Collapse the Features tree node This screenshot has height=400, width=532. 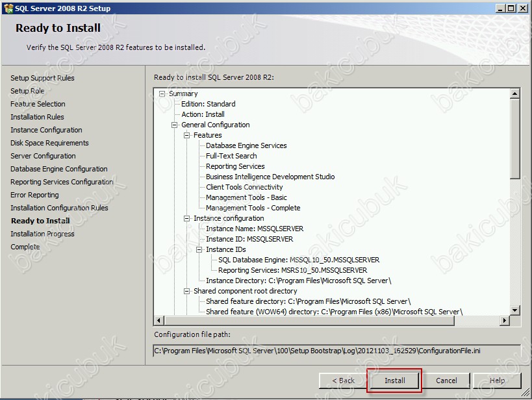click(x=186, y=135)
